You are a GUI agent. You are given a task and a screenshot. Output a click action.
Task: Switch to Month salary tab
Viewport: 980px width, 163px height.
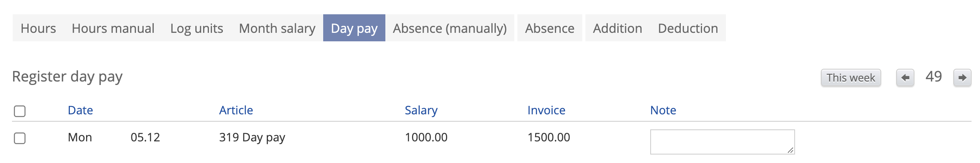point(277,28)
